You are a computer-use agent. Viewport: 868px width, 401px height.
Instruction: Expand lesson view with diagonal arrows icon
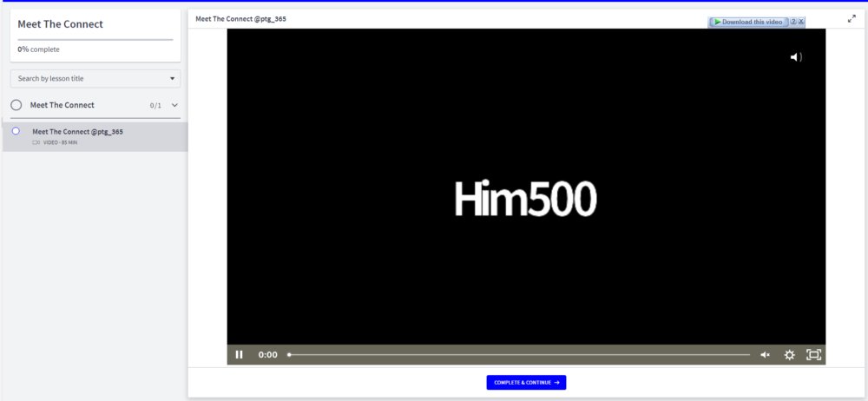[x=852, y=19]
